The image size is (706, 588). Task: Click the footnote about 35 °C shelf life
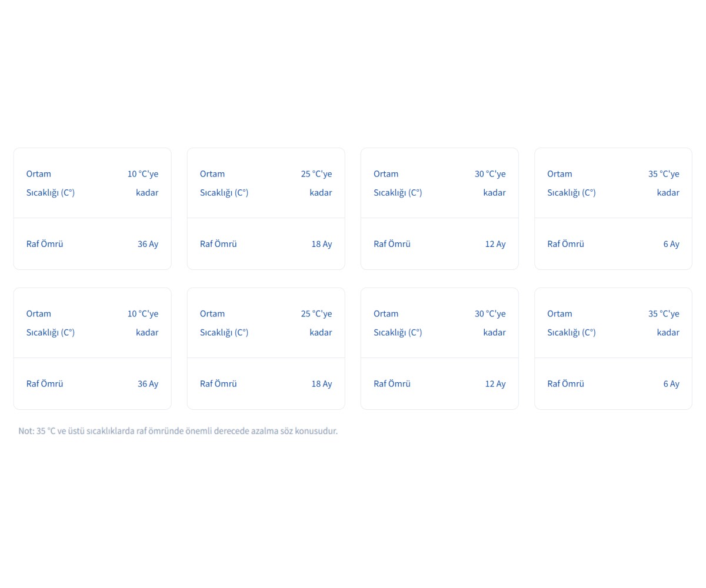178,431
